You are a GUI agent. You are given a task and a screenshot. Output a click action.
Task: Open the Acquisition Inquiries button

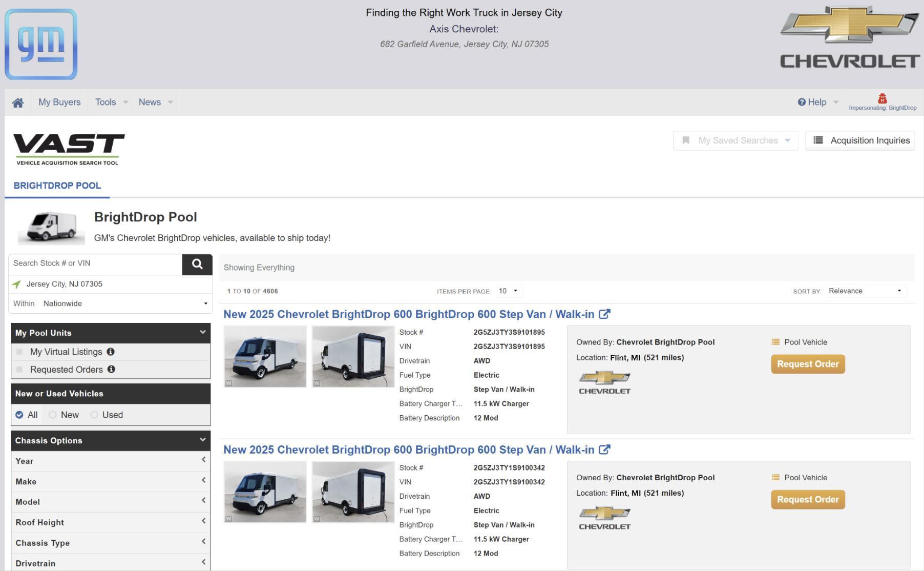point(860,140)
